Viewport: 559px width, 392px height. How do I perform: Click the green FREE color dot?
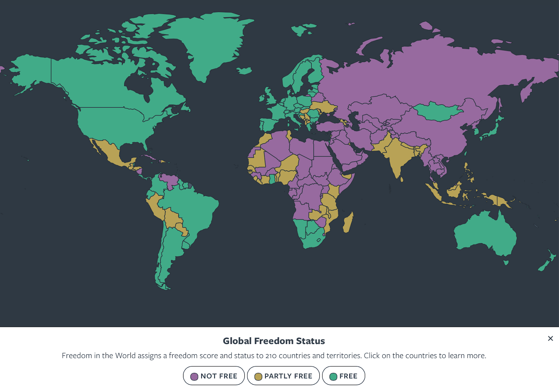click(333, 376)
